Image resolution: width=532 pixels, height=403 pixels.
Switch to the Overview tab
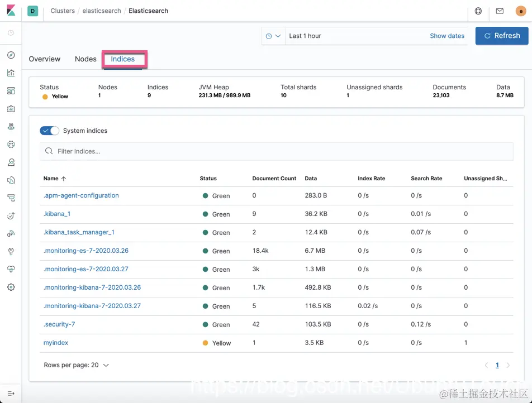click(x=45, y=59)
